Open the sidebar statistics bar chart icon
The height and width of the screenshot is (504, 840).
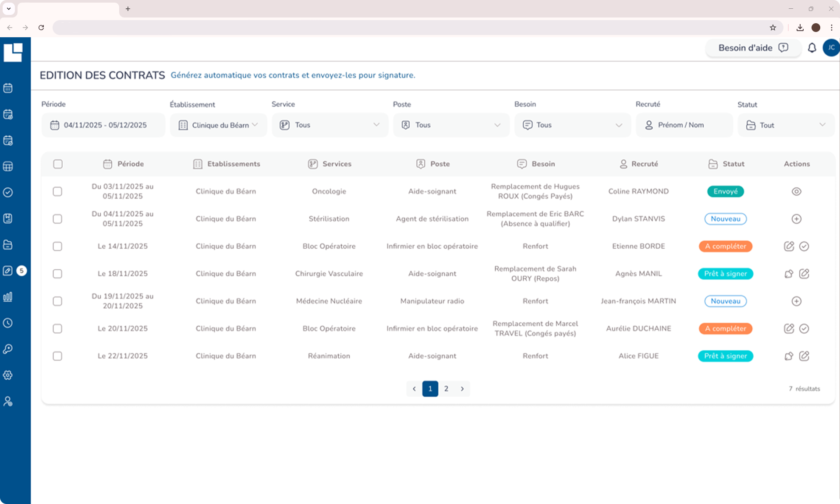point(8,297)
